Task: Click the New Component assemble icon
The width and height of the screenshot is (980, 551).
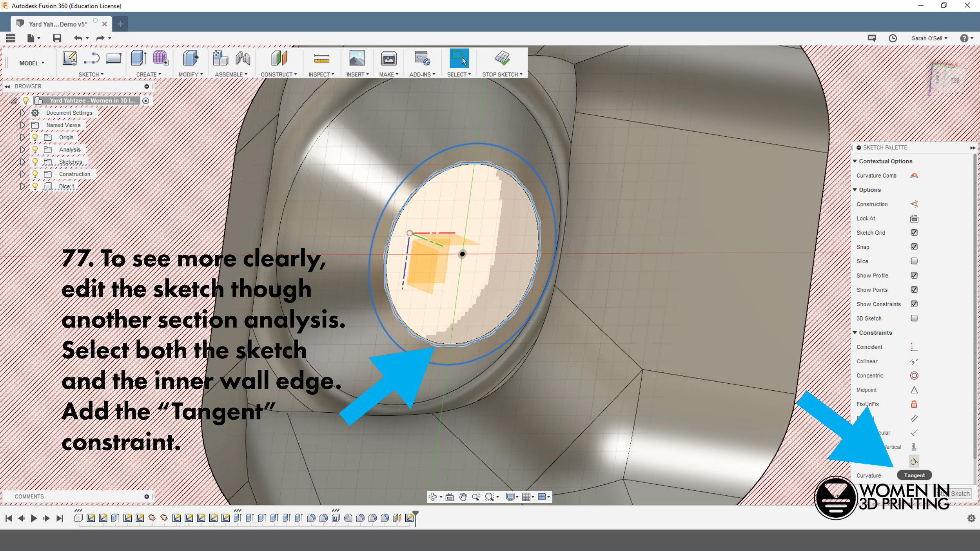Action: [220, 58]
